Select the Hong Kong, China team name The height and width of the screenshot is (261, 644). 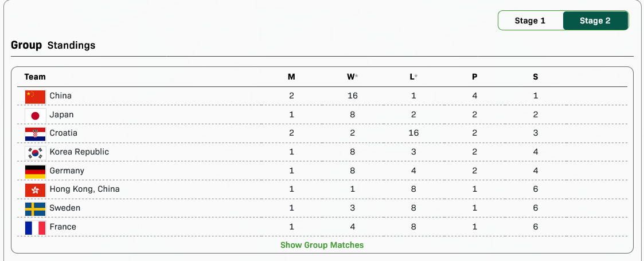click(84, 189)
